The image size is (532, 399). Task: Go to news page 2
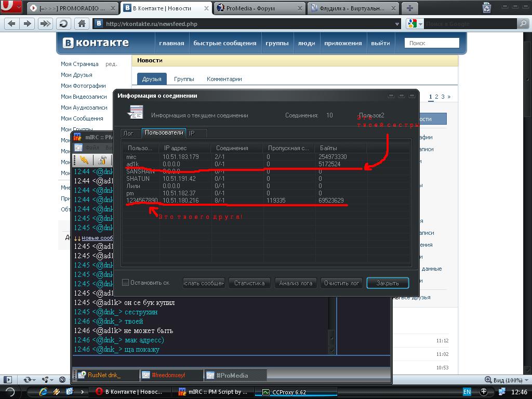coord(436,97)
